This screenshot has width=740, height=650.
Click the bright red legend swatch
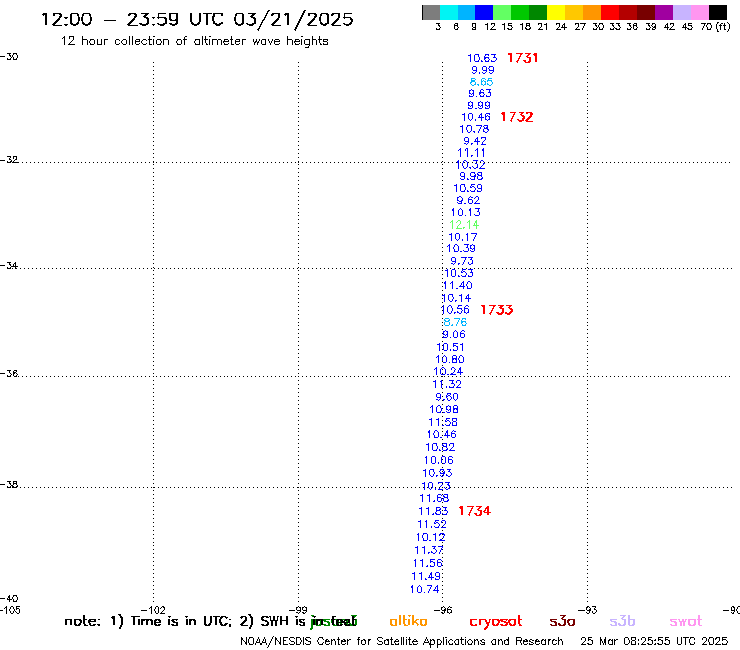(610, 12)
